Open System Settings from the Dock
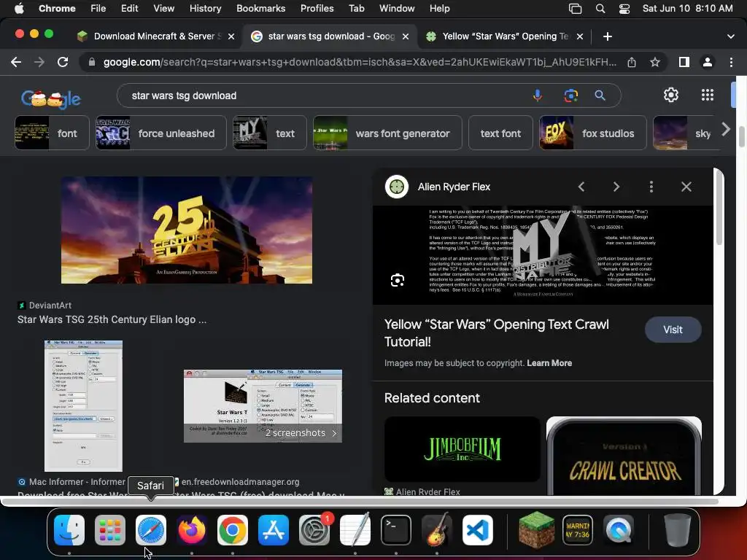Screen dimensions: 747x560 coord(314,530)
